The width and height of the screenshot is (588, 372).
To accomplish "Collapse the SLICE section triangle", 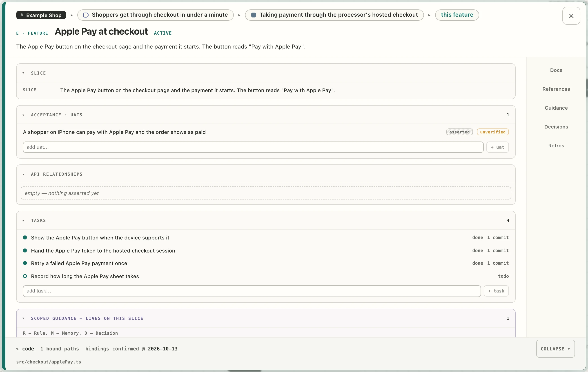I will 23,73.
